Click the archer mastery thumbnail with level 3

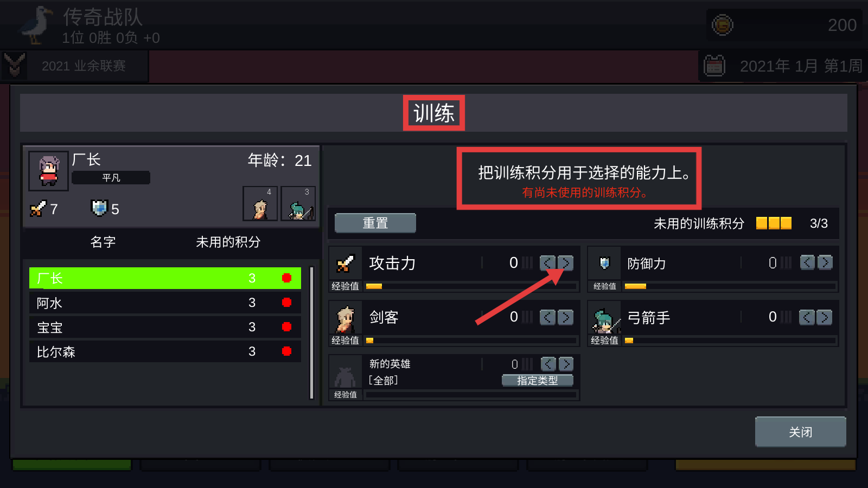tap(298, 203)
